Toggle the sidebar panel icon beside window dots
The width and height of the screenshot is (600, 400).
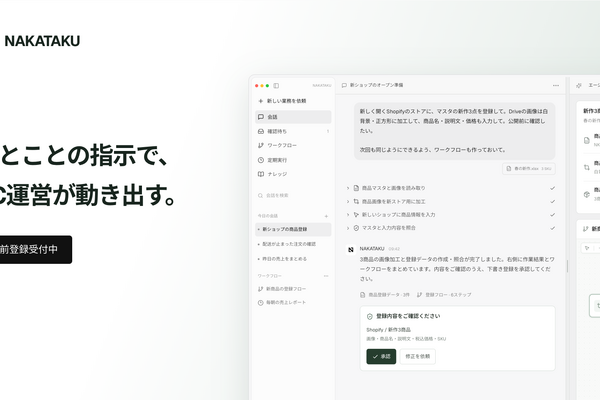click(276, 86)
